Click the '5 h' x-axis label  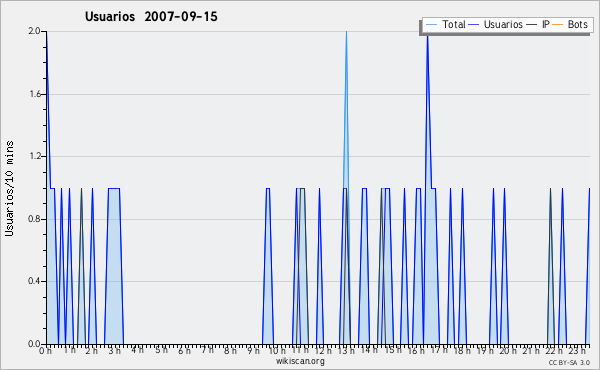(x=161, y=350)
